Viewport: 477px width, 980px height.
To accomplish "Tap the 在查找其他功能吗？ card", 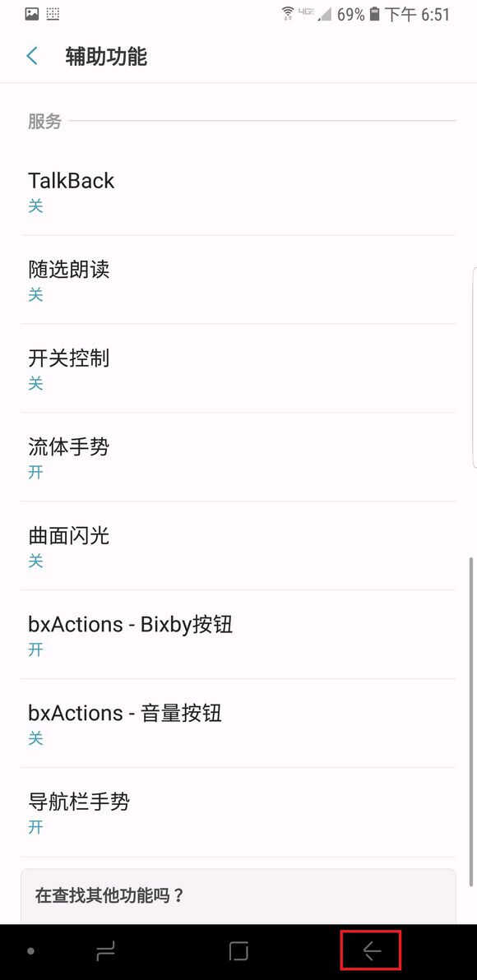I will coord(238,896).
